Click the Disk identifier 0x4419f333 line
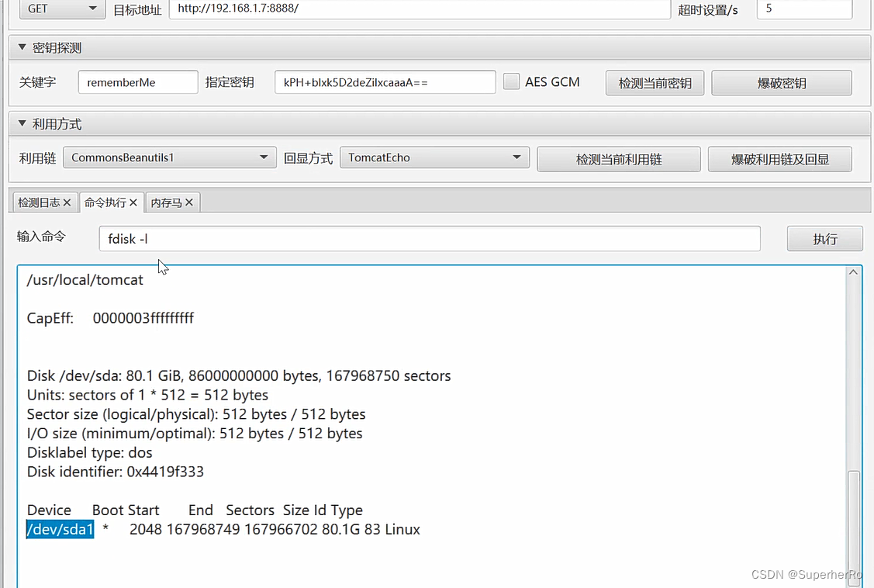This screenshot has width=874, height=588. click(116, 472)
